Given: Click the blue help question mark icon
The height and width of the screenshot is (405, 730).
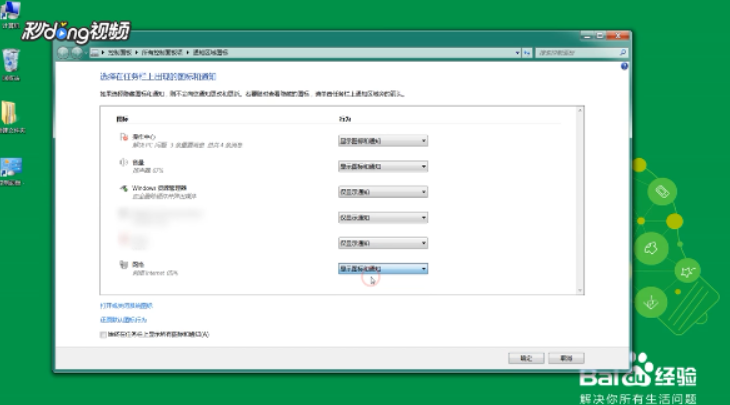Looking at the screenshot, I should tap(624, 67).
